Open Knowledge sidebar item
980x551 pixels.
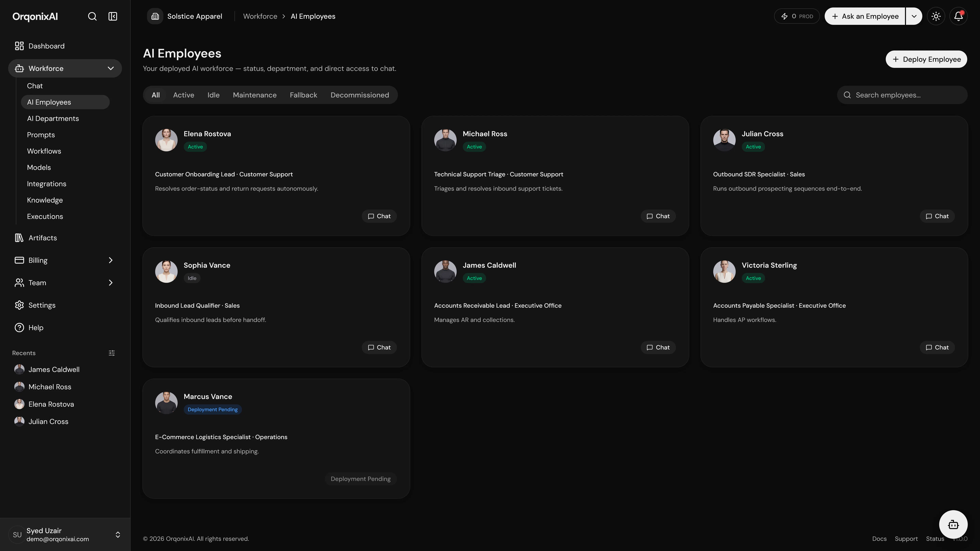click(65, 200)
